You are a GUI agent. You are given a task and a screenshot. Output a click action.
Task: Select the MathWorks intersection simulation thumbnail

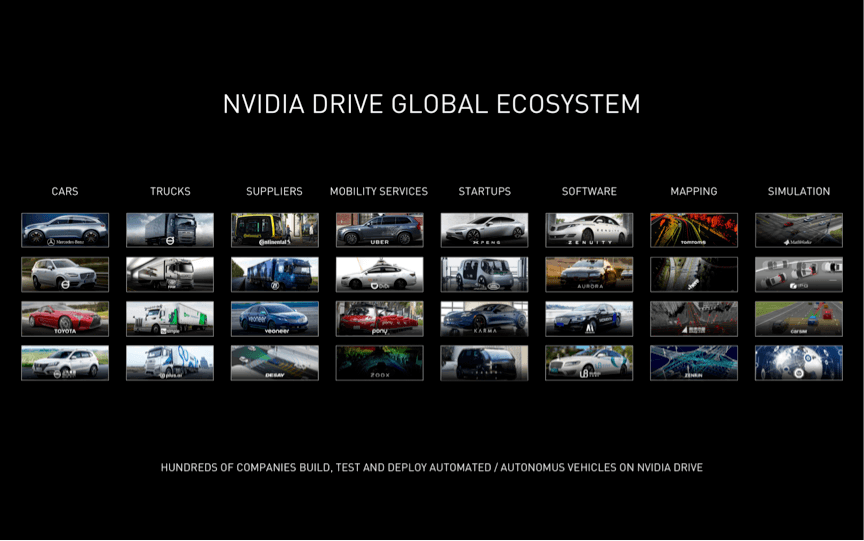[x=799, y=230]
